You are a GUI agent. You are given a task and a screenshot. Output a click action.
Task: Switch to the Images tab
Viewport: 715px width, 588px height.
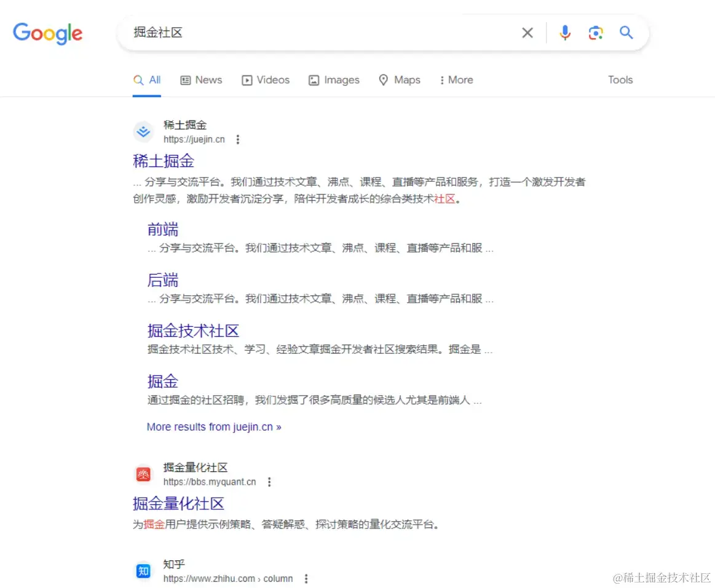[x=334, y=80]
